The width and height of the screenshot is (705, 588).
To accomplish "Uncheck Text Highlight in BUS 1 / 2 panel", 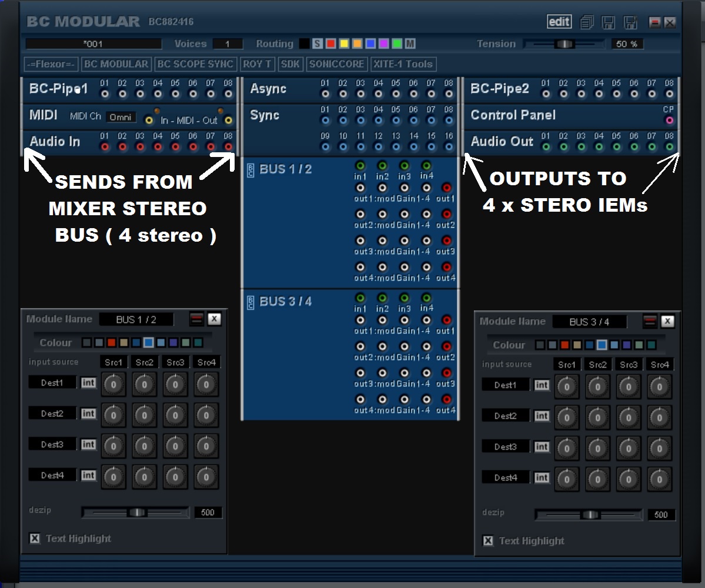I will (35, 538).
